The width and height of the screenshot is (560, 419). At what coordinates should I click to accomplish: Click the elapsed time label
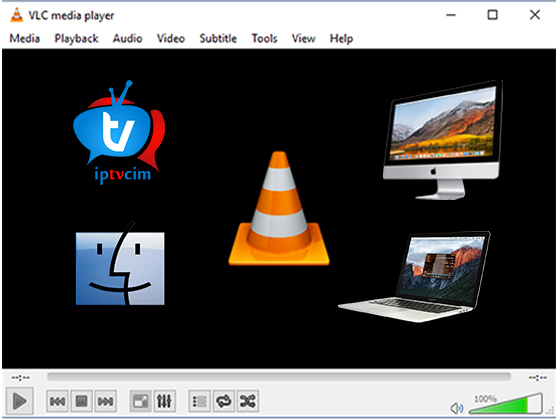[x=21, y=377]
